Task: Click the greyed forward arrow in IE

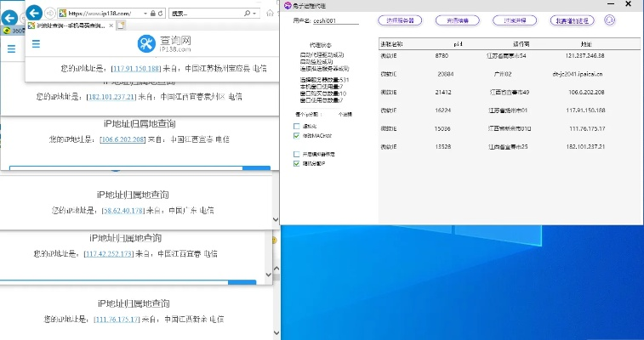Action: pyautogui.click(x=49, y=14)
